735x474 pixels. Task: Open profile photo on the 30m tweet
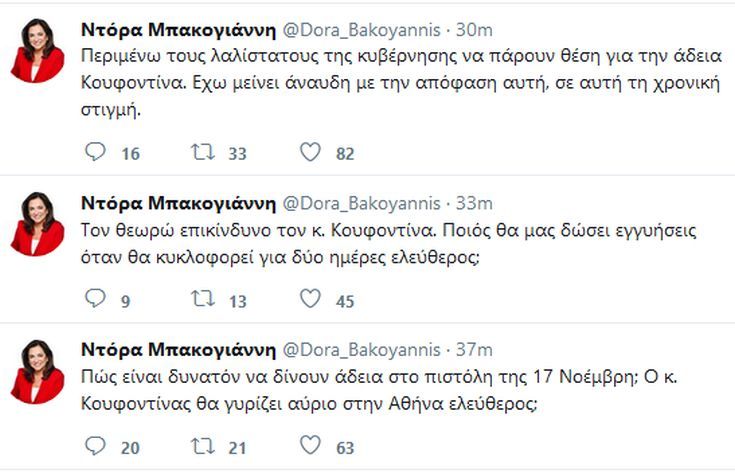click(x=38, y=54)
